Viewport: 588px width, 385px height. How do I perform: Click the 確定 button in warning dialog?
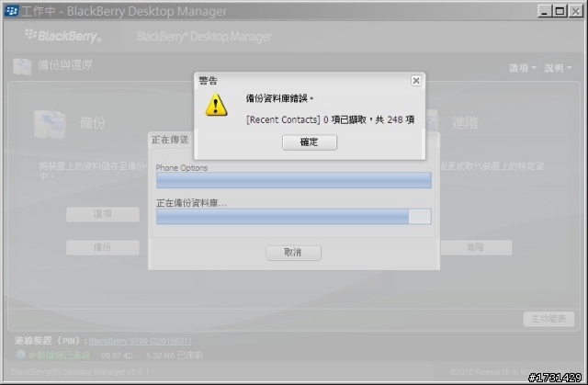click(310, 142)
